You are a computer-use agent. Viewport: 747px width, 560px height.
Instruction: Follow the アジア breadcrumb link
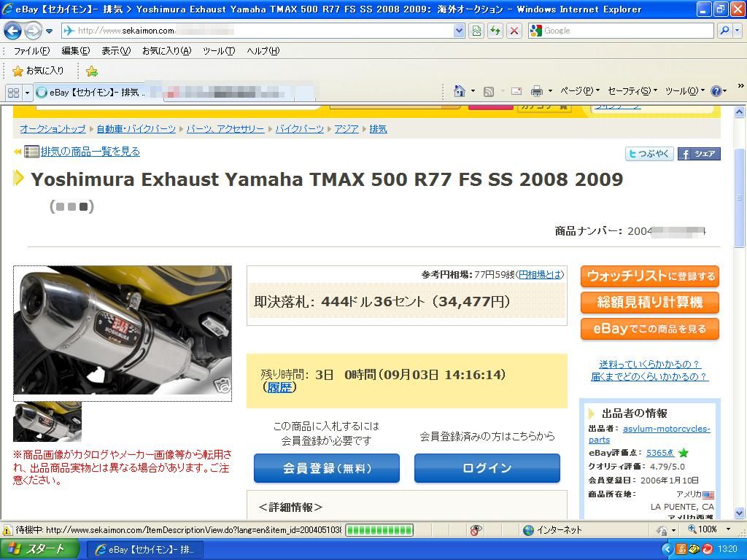347,128
